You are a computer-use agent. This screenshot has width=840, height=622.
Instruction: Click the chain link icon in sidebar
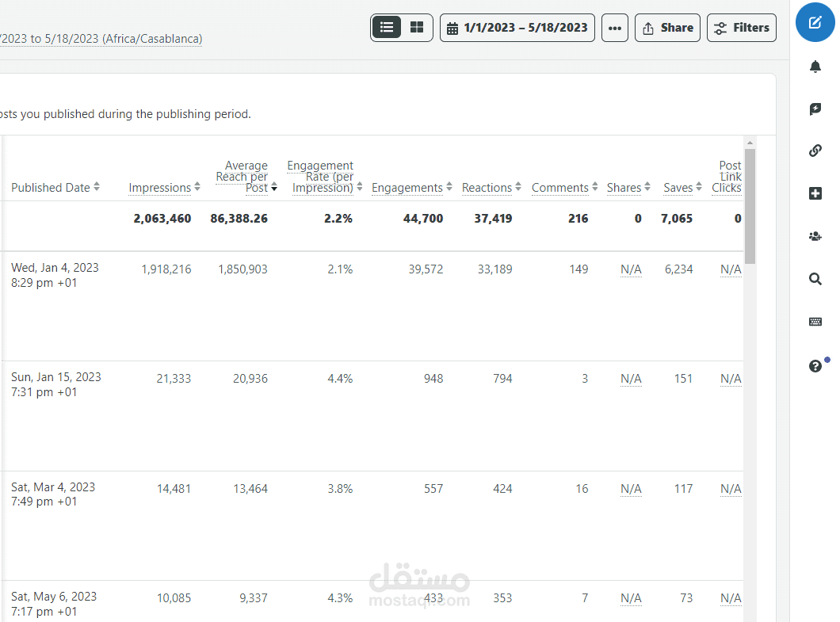pos(815,151)
